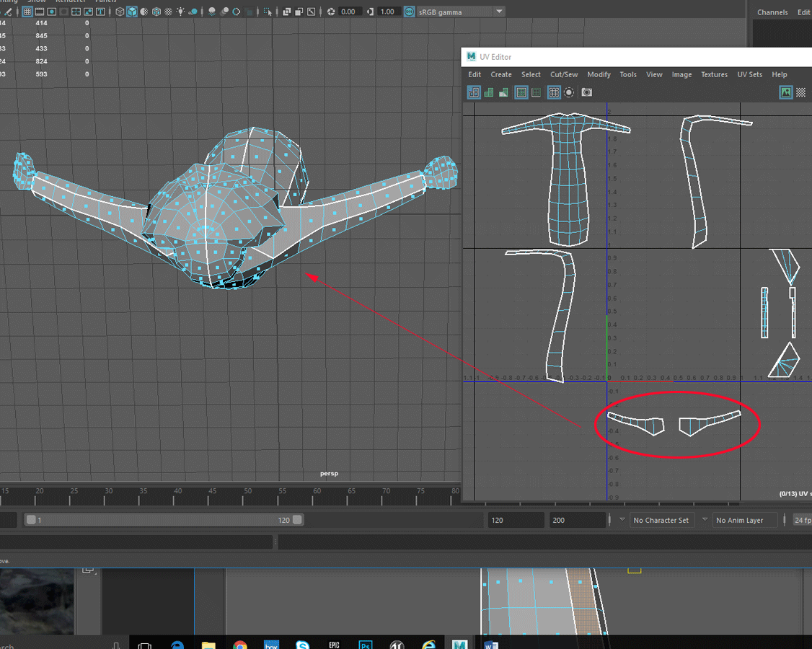Open the No Character Set dropdown

(x=661, y=520)
